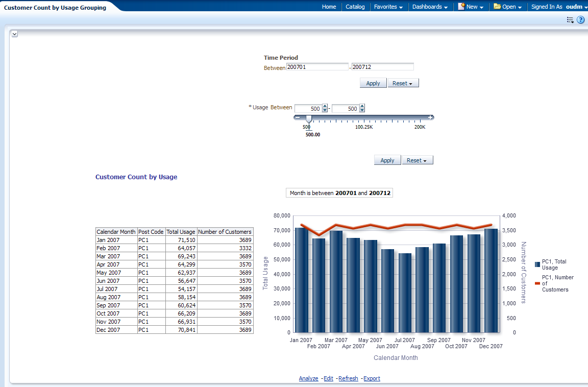
Task: Click the Usage slider thumb at 500
Action: pyautogui.click(x=309, y=119)
